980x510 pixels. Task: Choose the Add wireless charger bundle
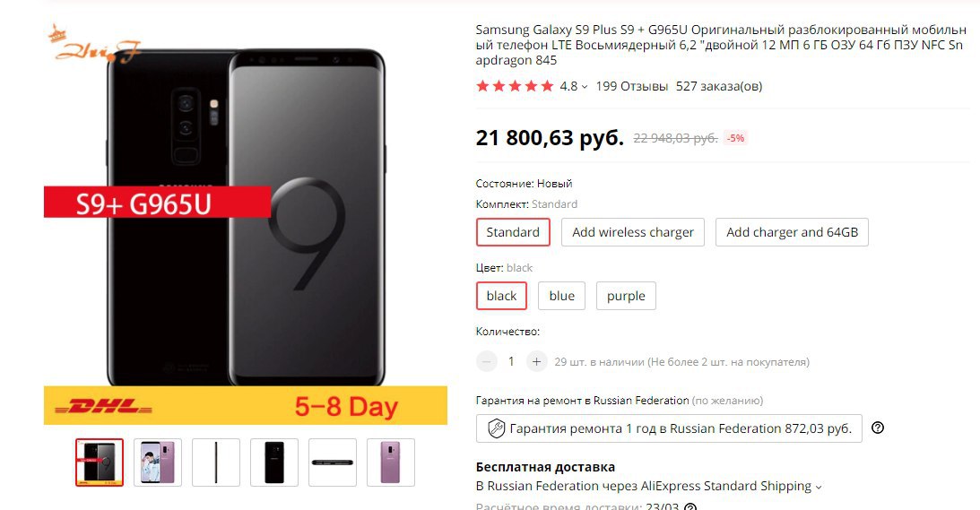click(632, 232)
